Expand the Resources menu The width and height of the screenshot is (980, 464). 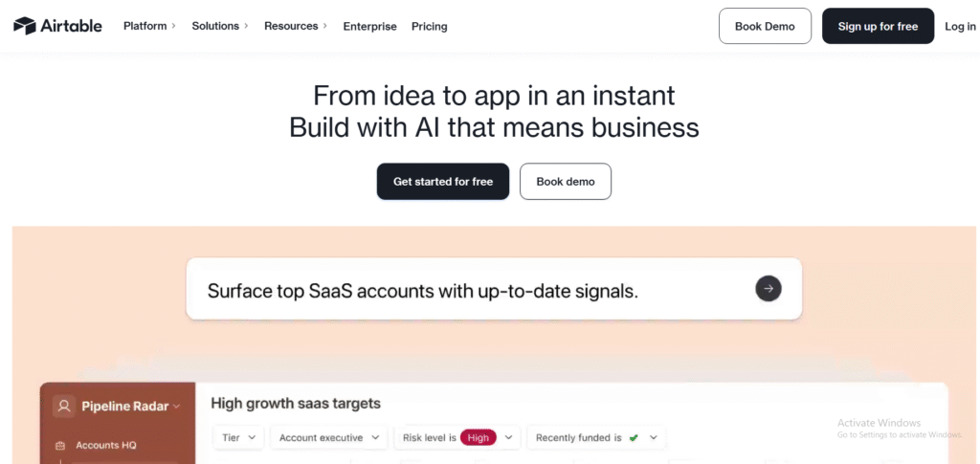295,26
